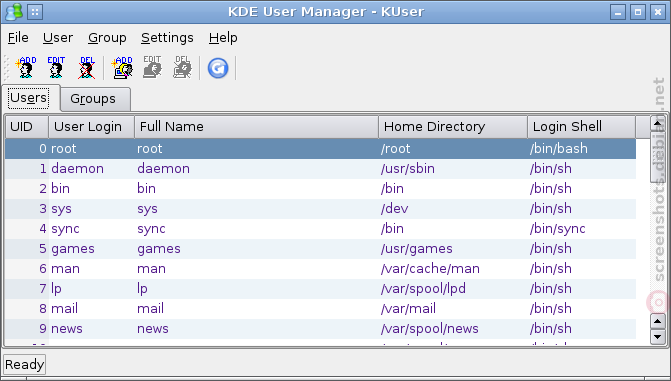This screenshot has height=381, width=671.
Task: Open the Settings menu
Action: pos(167,38)
